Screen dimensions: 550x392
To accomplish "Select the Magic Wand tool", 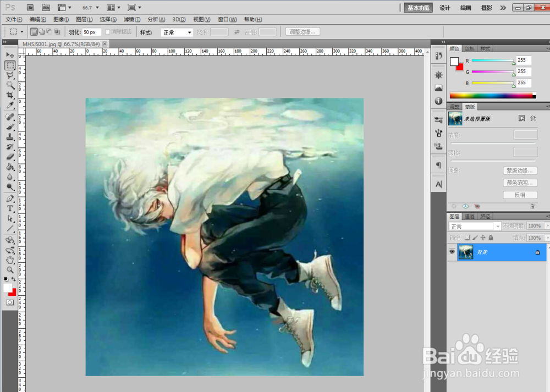I will click(x=10, y=85).
